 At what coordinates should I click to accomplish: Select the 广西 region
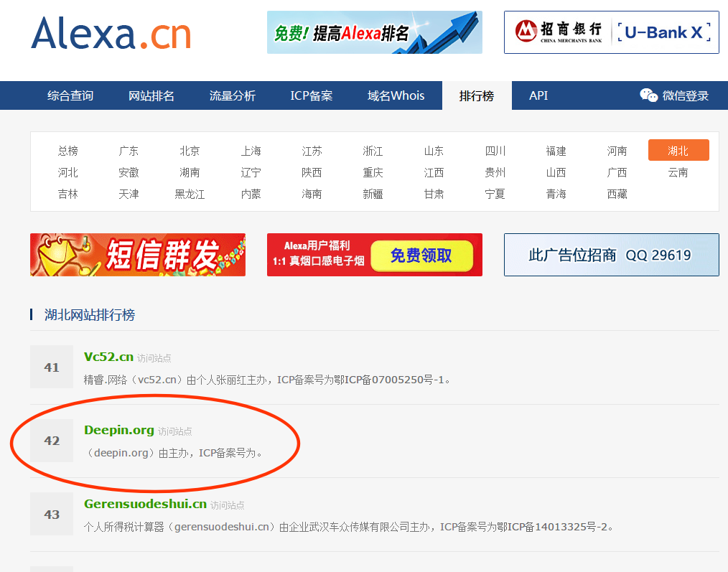[617, 172]
